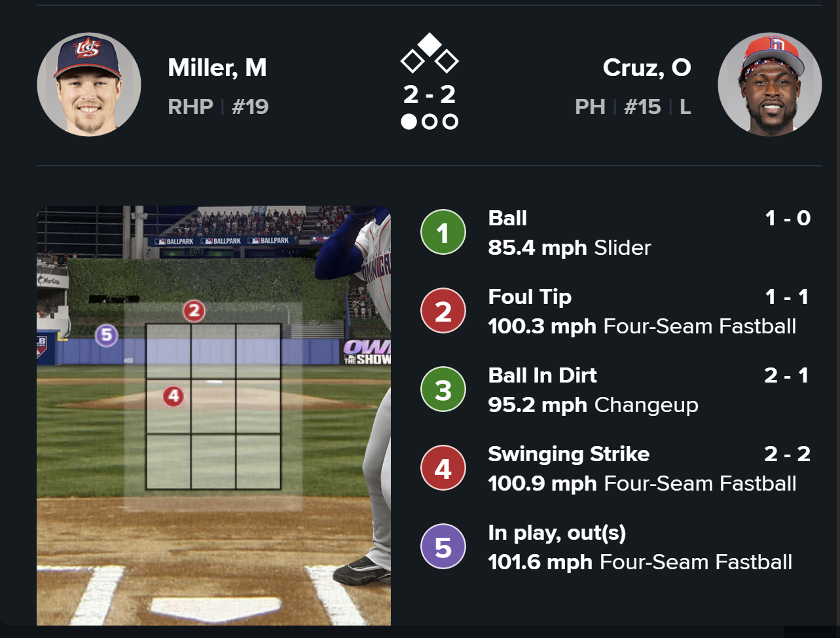Click the center strike zone grid cell
This screenshot has width=840, height=638.
[213, 406]
